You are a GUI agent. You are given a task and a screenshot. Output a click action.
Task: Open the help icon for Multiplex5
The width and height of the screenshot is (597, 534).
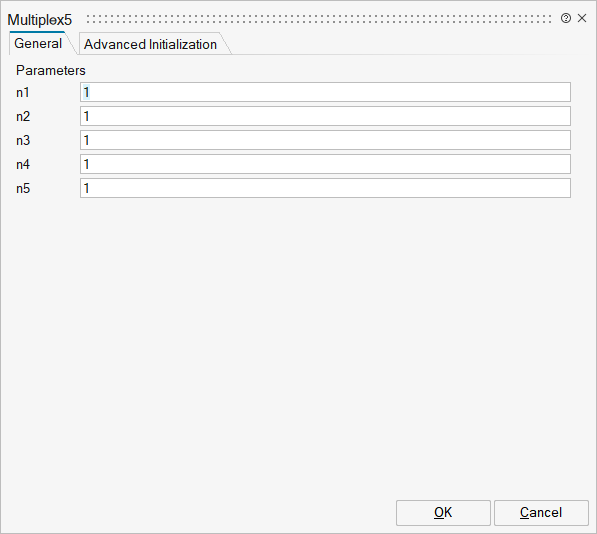566,18
